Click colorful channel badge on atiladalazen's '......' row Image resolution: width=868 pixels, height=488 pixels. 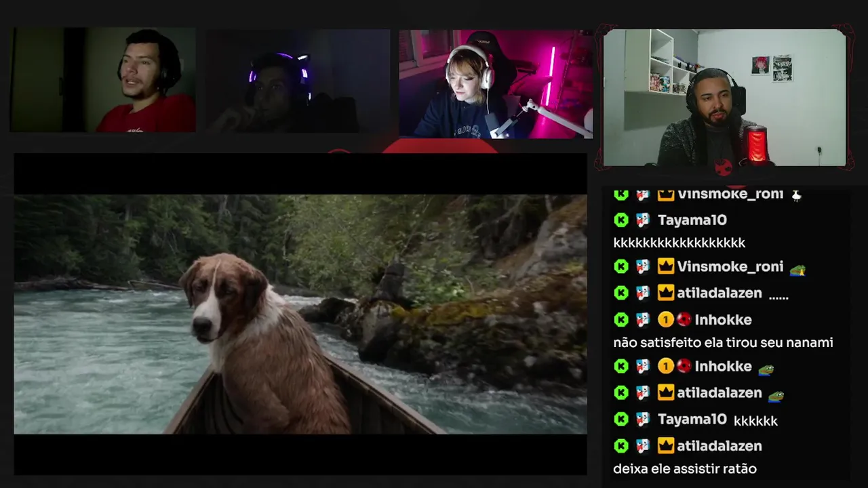point(643,293)
